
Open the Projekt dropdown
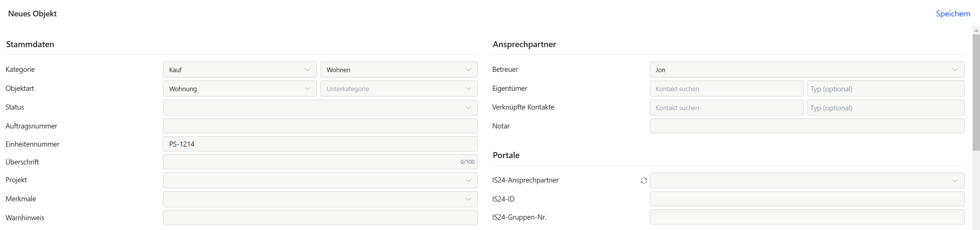(320, 181)
